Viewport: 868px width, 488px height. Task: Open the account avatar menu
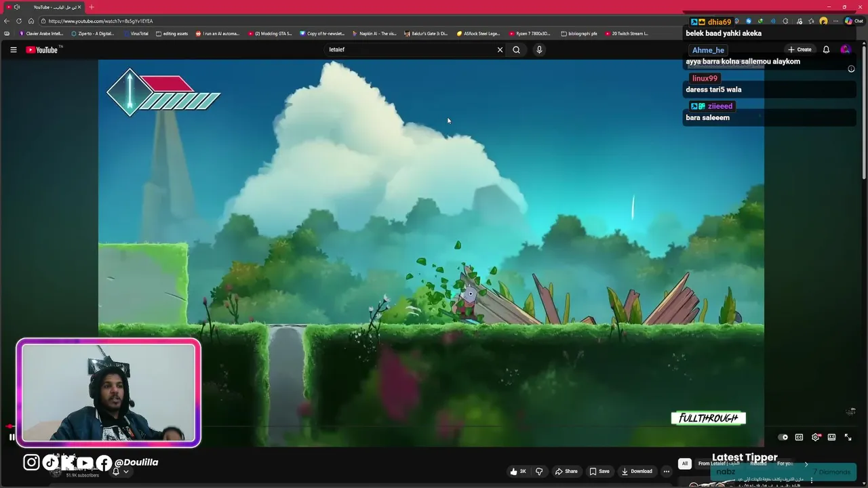[845, 49]
